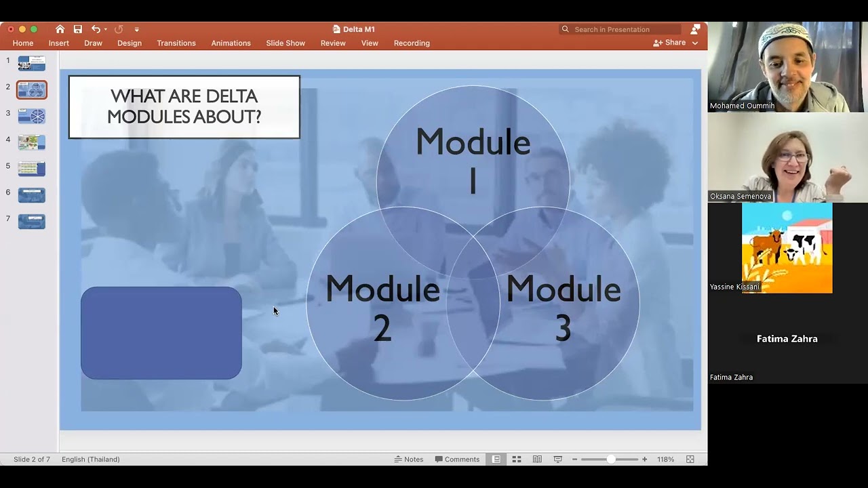The image size is (868, 488).
Task: Toggle the Notes pane
Action: (409, 460)
